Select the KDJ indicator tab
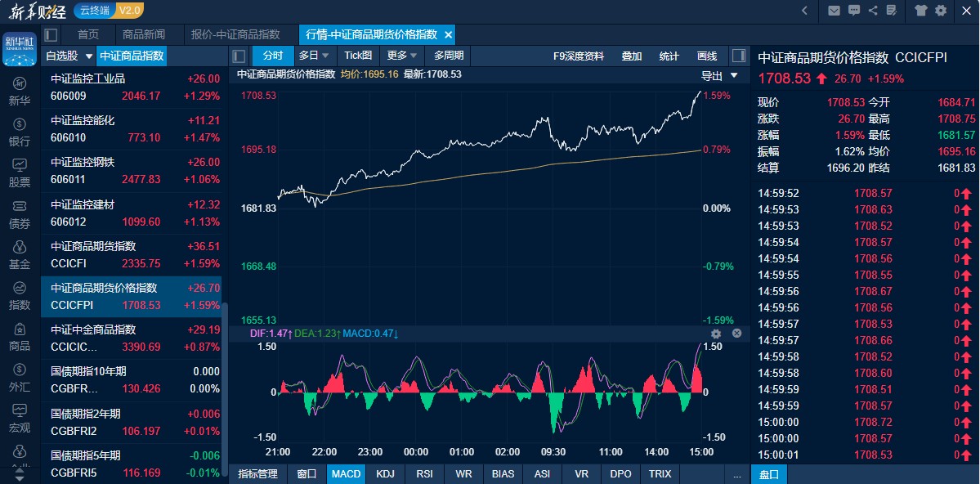The image size is (980, 484). tap(386, 474)
